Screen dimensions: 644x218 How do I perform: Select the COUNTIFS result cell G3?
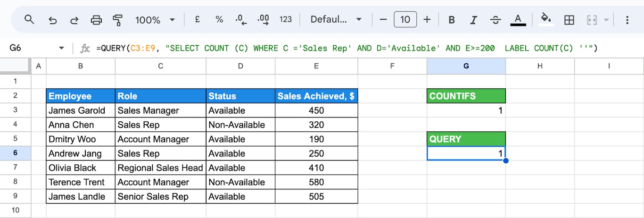point(466,110)
